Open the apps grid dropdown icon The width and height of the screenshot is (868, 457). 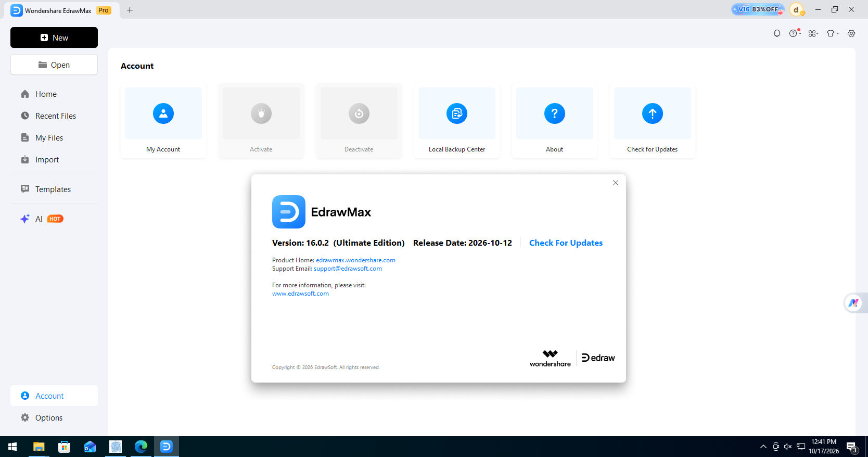pos(813,33)
